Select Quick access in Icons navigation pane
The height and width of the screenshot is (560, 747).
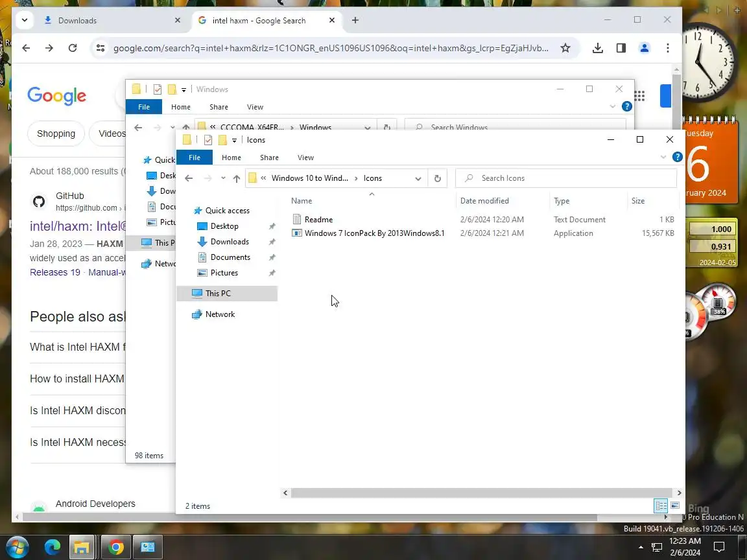pos(227,211)
